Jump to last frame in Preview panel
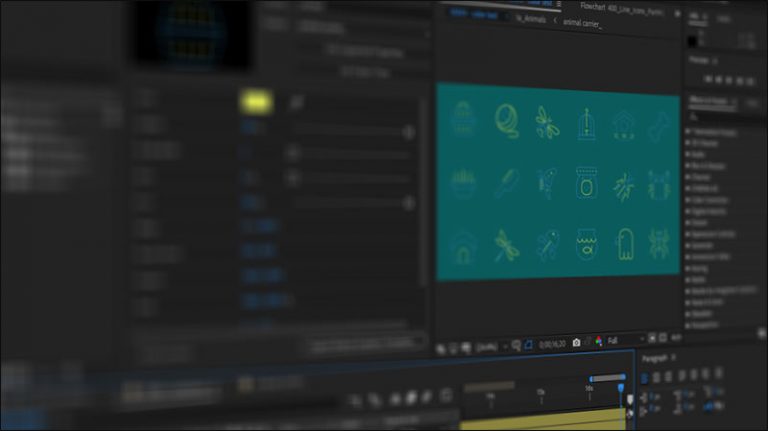Image resolution: width=768 pixels, height=431 pixels. click(x=750, y=81)
